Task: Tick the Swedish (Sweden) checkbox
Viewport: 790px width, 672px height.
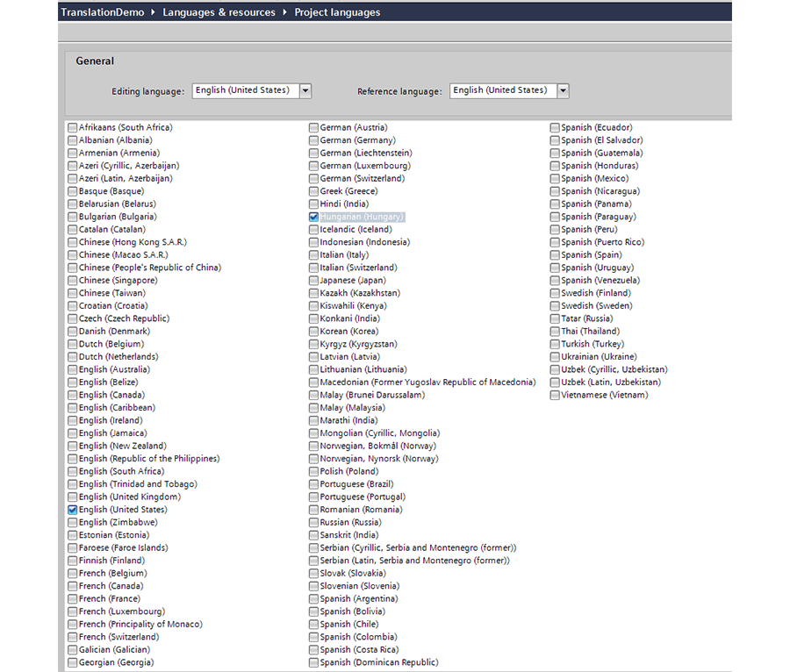Action: tap(556, 306)
